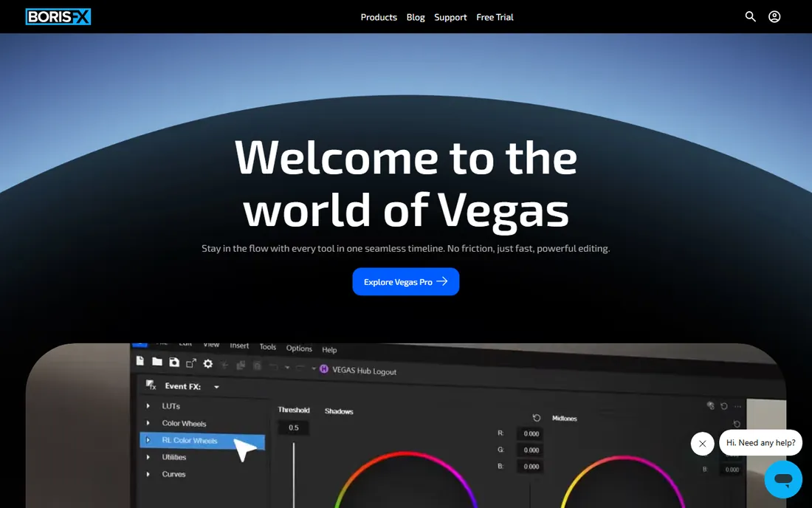
Task: Open the Event FX dropdown arrow in the preview
Action: 216,387
